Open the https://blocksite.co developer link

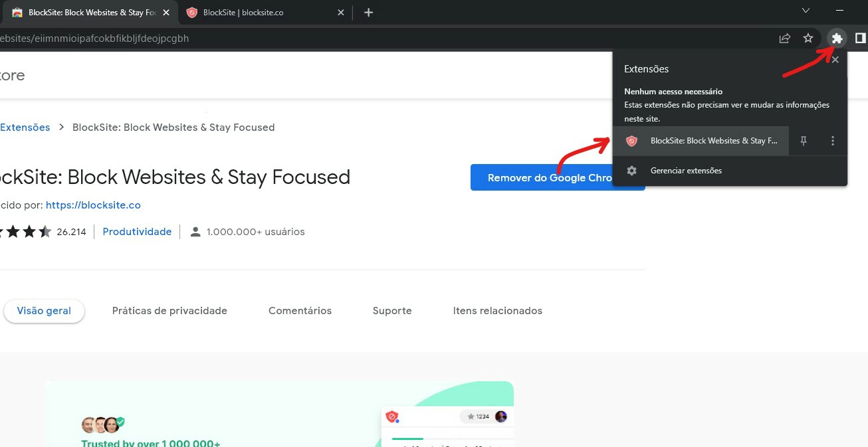pos(93,205)
